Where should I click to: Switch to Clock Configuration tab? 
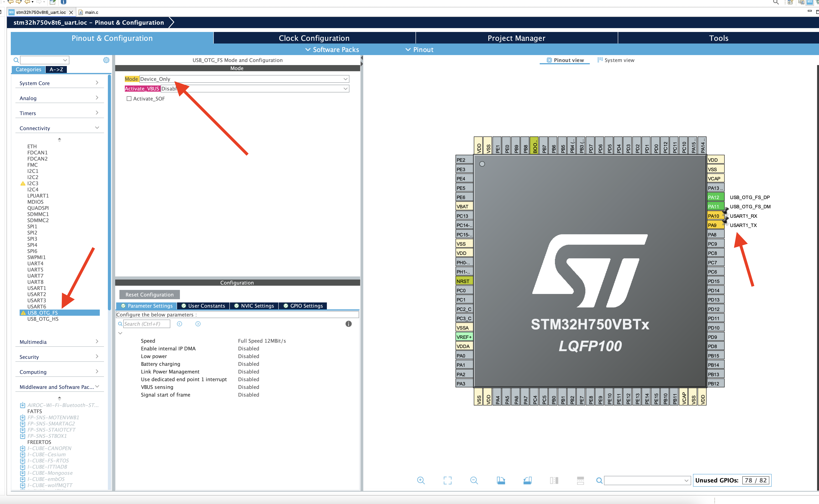coord(314,38)
